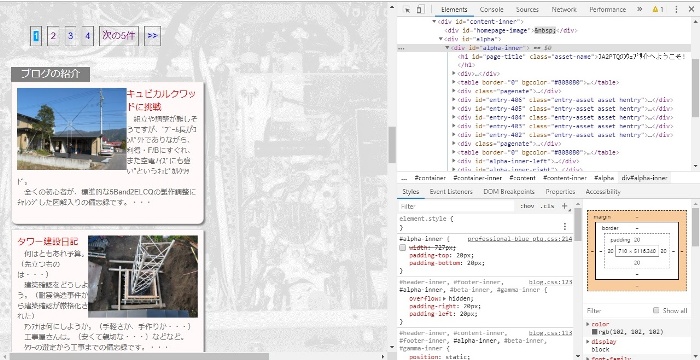
Task: Activate the inspect element picker icon
Action: [407, 9]
